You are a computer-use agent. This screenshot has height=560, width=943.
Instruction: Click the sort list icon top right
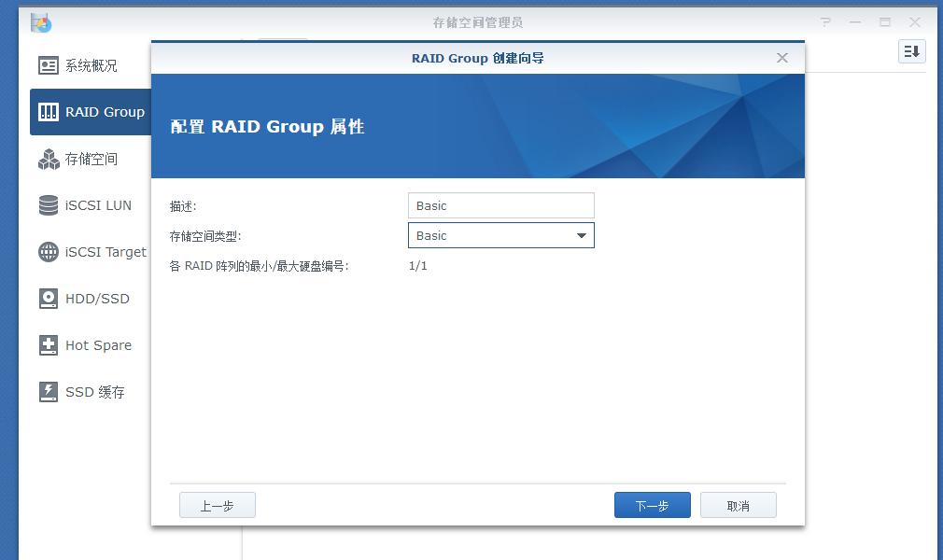(x=911, y=51)
